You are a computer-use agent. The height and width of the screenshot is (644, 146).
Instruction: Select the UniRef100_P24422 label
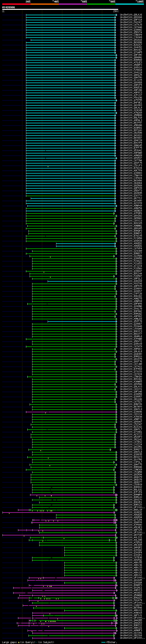(x=131, y=261)
